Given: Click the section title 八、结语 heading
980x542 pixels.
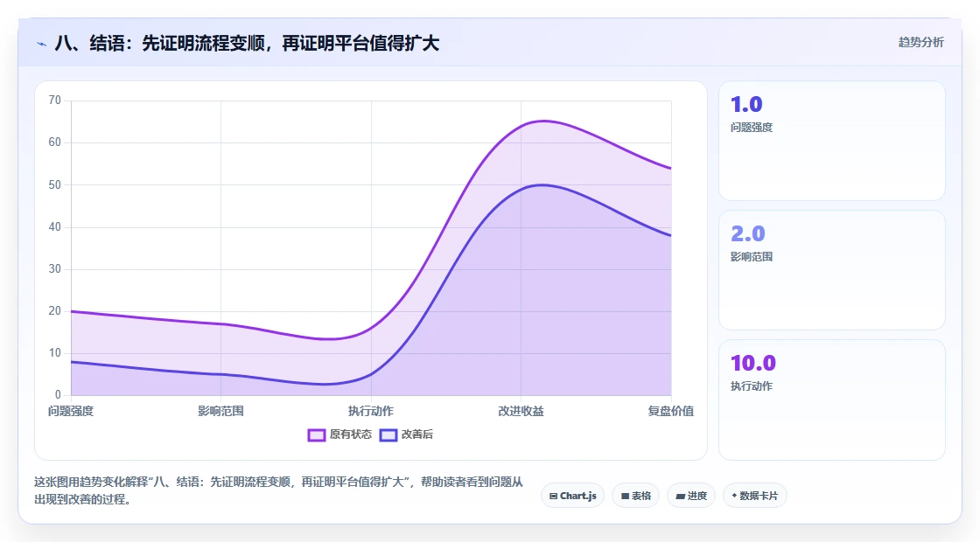Looking at the screenshot, I should 247,43.
